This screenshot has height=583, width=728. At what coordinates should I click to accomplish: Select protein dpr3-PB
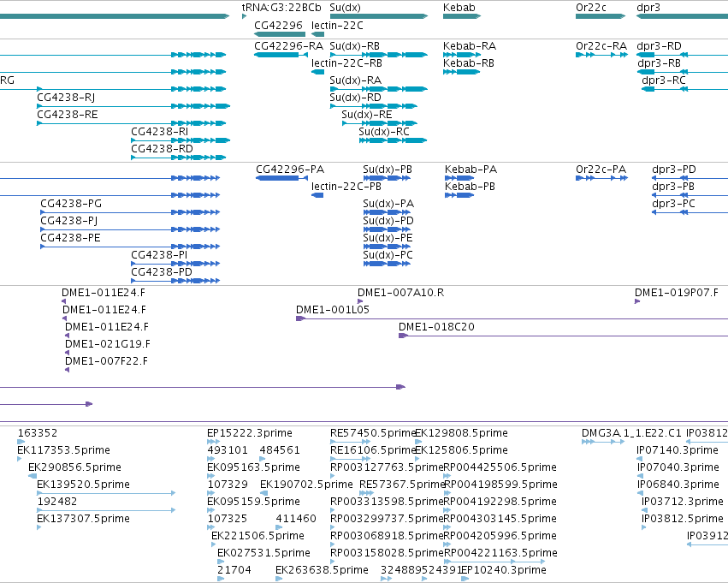pos(690,195)
